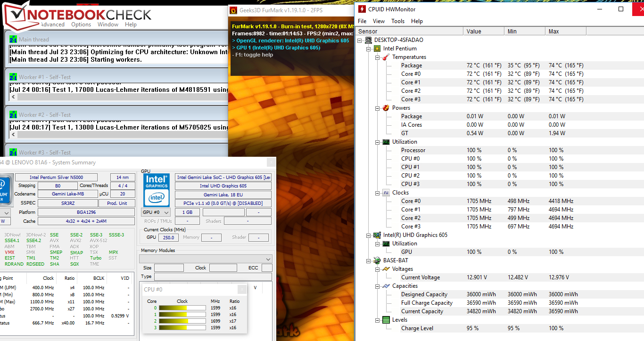644x341 pixels.
Task: Open the Memory Modules dropdown
Action: [206, 259]
